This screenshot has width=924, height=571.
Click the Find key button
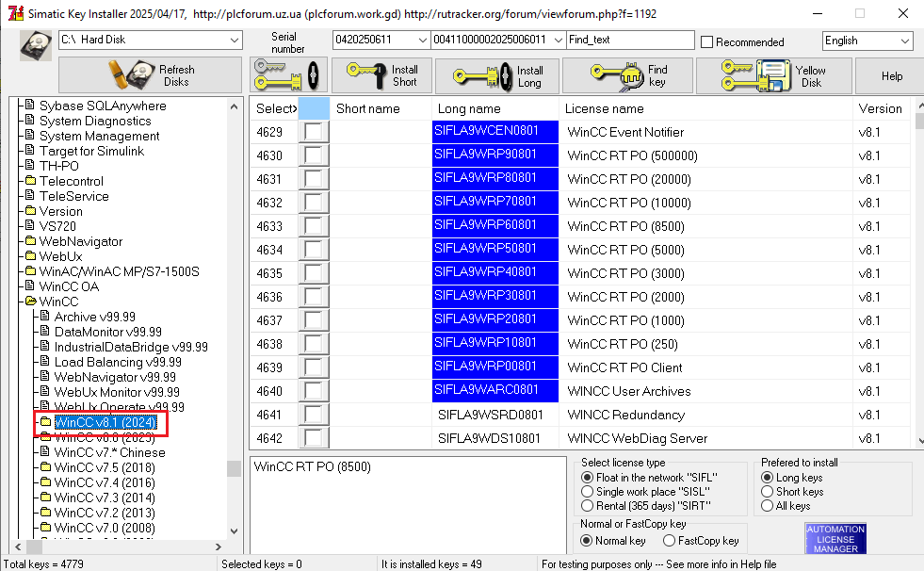tap(627, 75)
